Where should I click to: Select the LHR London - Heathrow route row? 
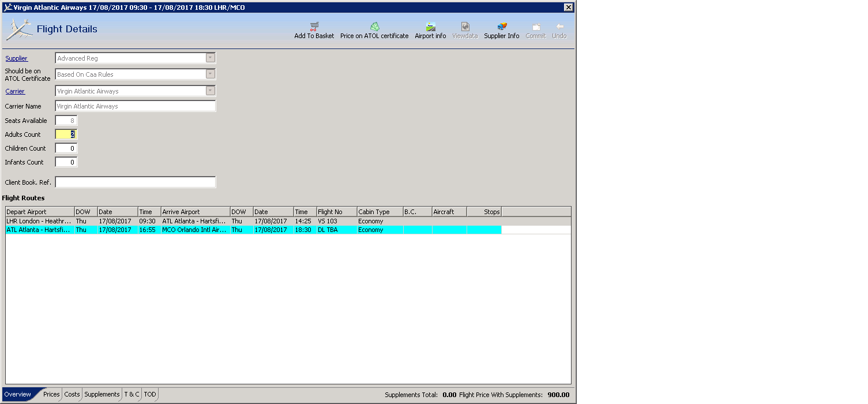point(288,221)
